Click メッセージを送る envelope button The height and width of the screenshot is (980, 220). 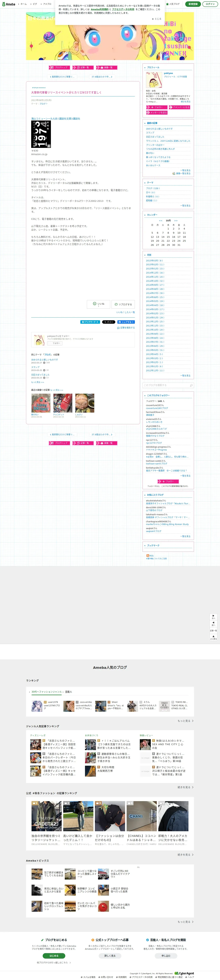[x=157, y=113]
